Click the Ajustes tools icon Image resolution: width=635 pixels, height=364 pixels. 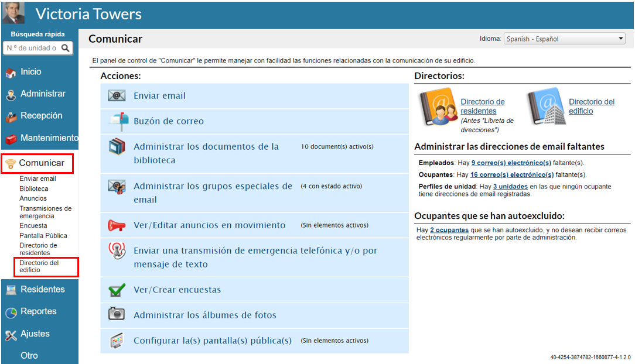click(11, 335)
